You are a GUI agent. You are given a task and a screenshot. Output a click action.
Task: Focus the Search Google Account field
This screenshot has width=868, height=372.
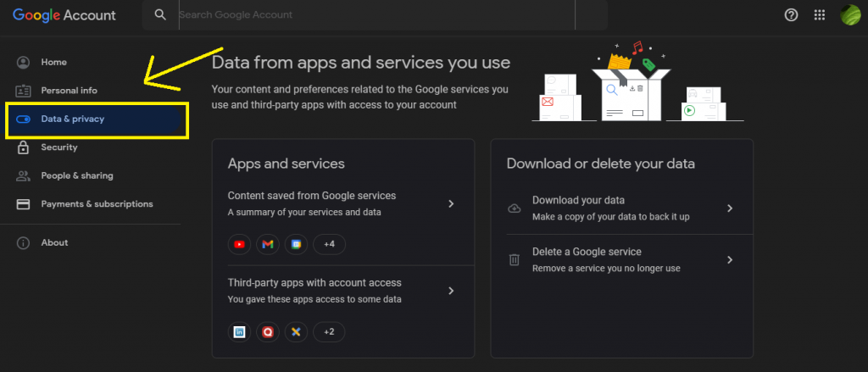point(376,15)
